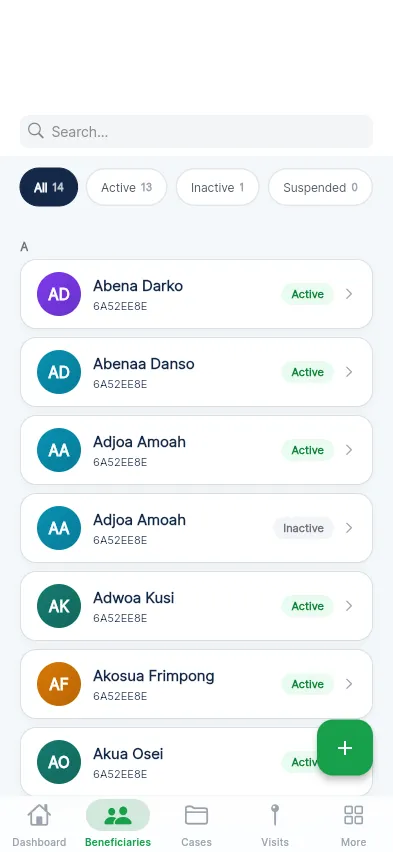
Task: Select the Suspended 0 filter tab
Action: (320, 187)
